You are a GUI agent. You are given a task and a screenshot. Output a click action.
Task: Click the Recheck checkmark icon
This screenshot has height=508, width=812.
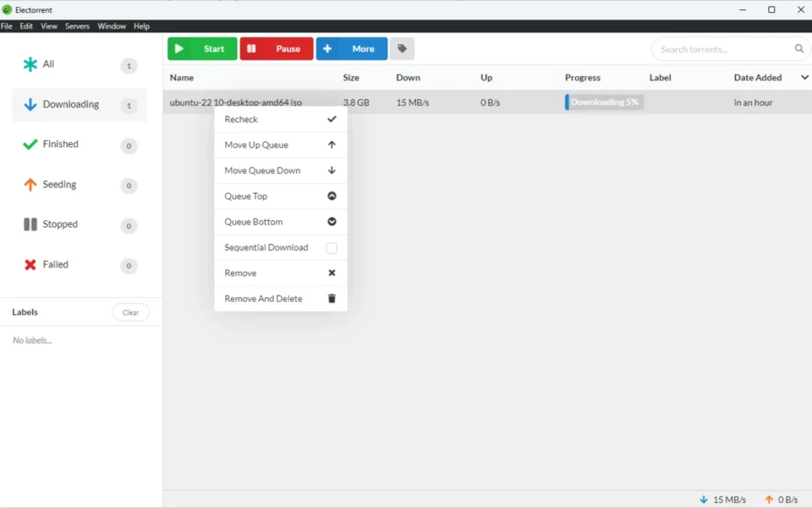click(x=332, y=119)
